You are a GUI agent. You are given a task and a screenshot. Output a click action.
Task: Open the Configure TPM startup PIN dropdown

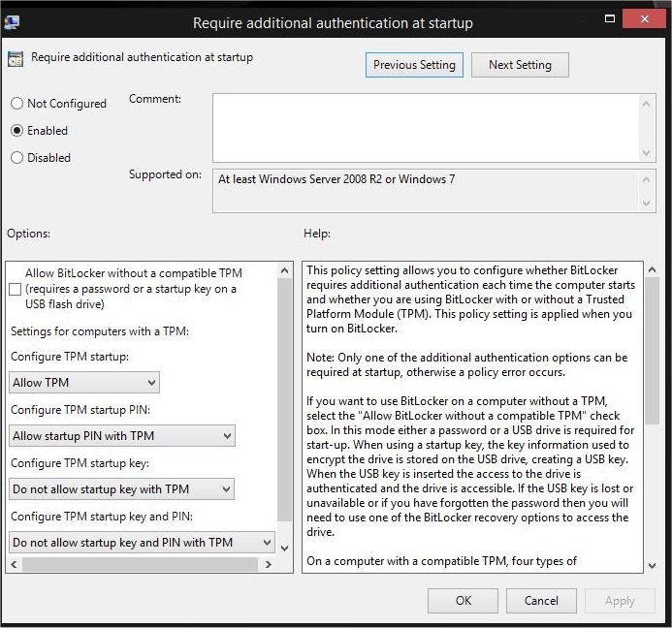click(122, 436)
